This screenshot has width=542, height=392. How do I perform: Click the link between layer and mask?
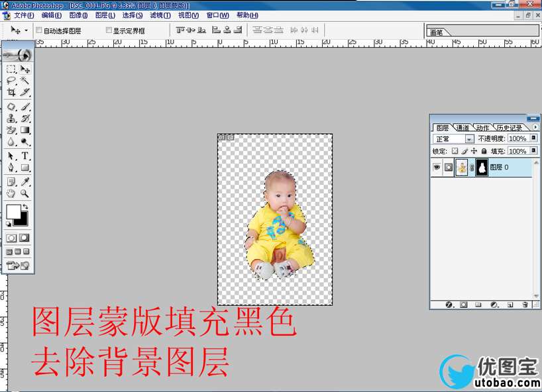pyautogui.click(x=472, y=168)
